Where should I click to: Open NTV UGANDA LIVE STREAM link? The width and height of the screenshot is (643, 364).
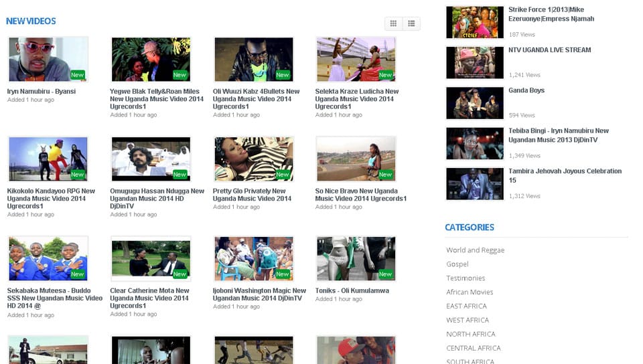549,50
